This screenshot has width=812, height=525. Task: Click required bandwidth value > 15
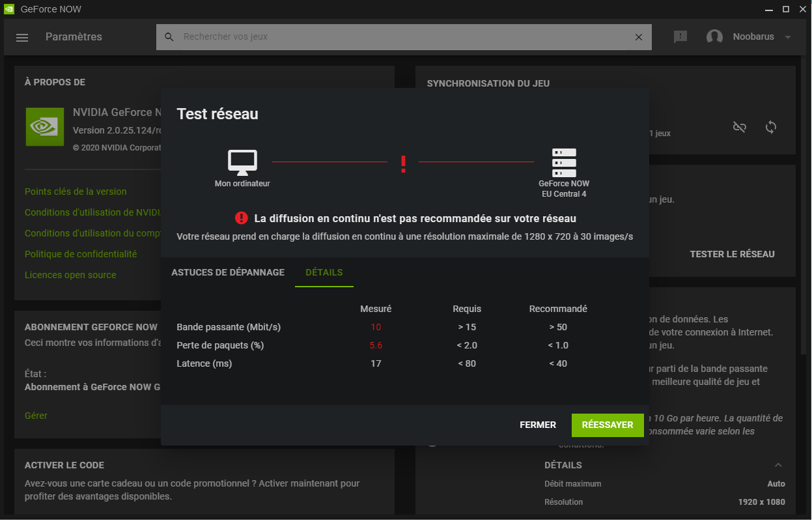click(467, 327)
